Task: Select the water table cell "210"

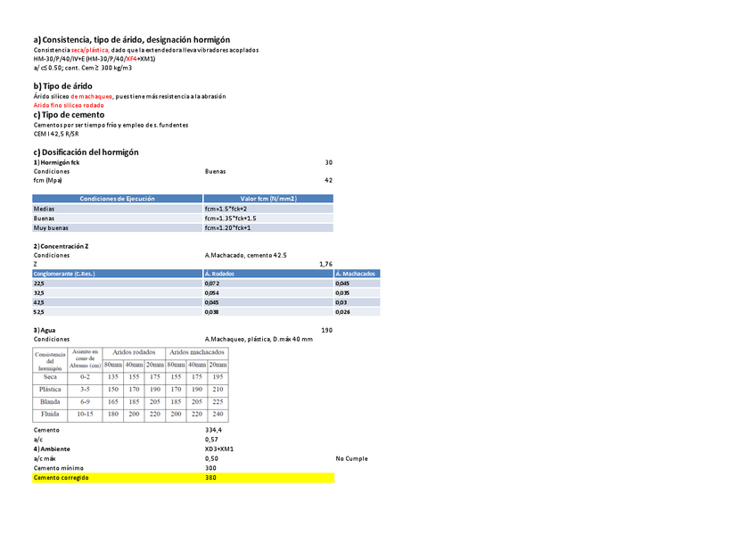Action: click(x=218, y=390)
